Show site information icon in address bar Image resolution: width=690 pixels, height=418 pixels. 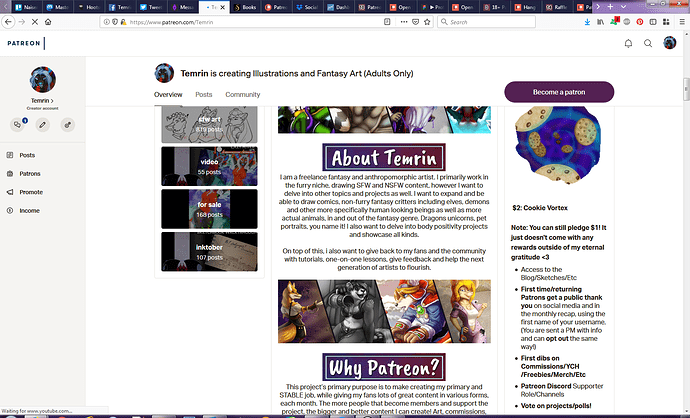tap(106, 22)
